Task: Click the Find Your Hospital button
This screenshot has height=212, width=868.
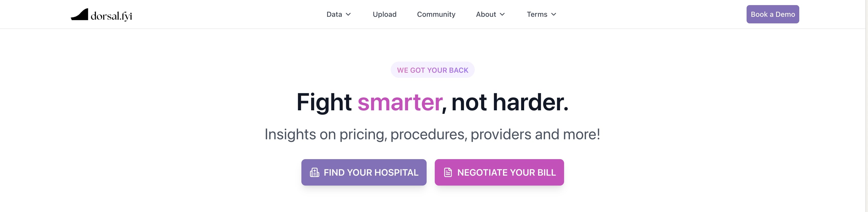Action: (363, 172)
